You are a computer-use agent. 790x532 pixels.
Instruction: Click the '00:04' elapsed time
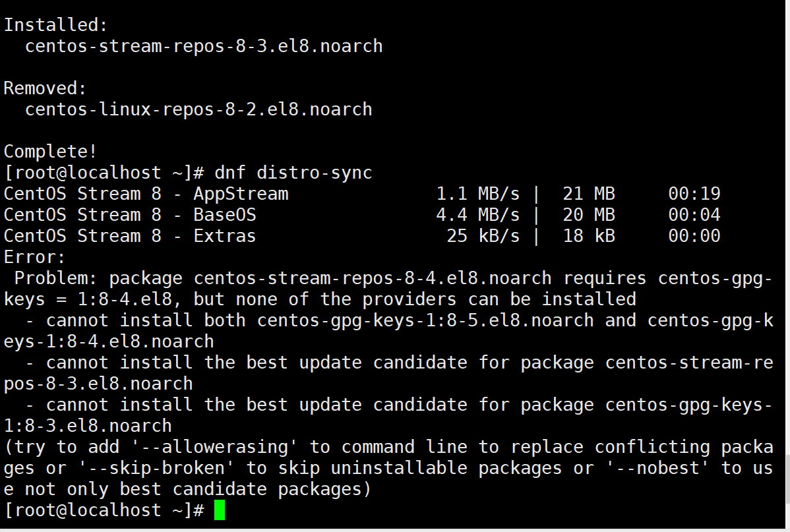click(694, 215)
